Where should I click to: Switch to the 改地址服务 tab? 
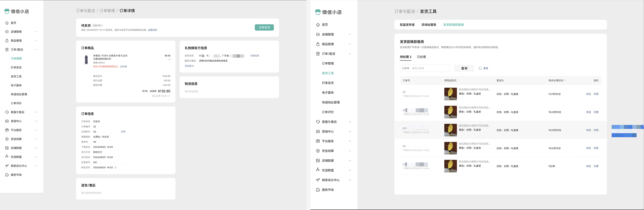tap(429, 25)
